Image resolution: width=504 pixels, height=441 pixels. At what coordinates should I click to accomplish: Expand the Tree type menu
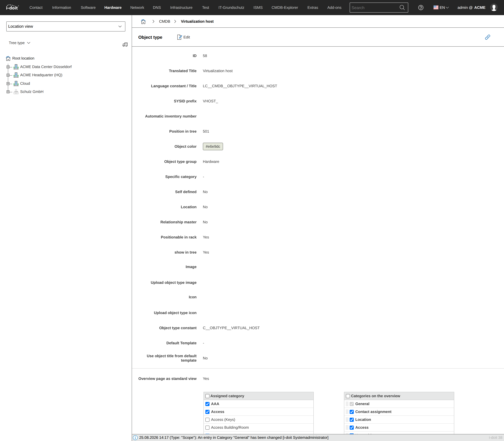19,43
